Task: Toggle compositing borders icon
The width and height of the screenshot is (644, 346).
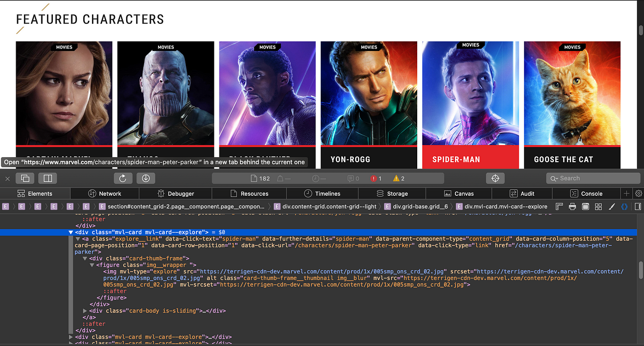Action: click(x=585, y=207)
